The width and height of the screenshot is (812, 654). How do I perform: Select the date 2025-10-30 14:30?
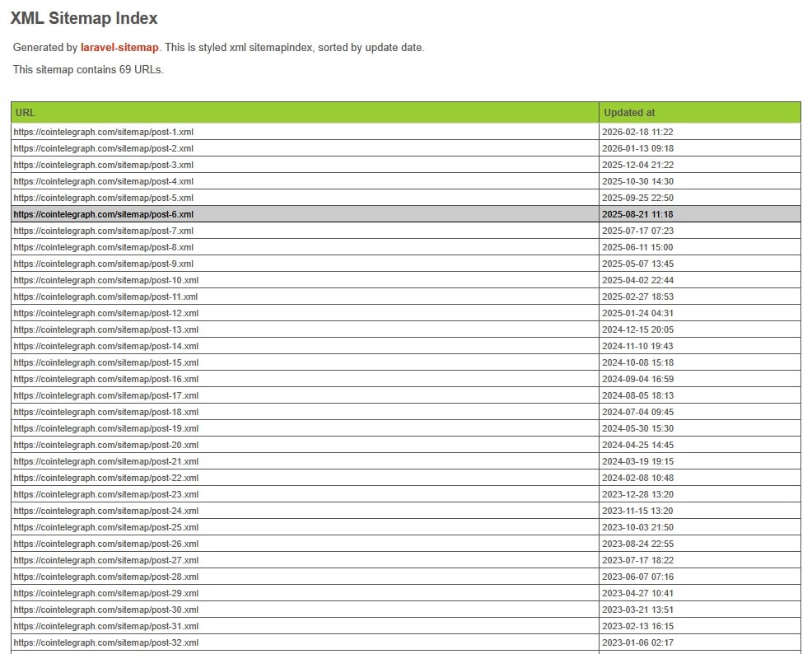click(x=637, y=181)
